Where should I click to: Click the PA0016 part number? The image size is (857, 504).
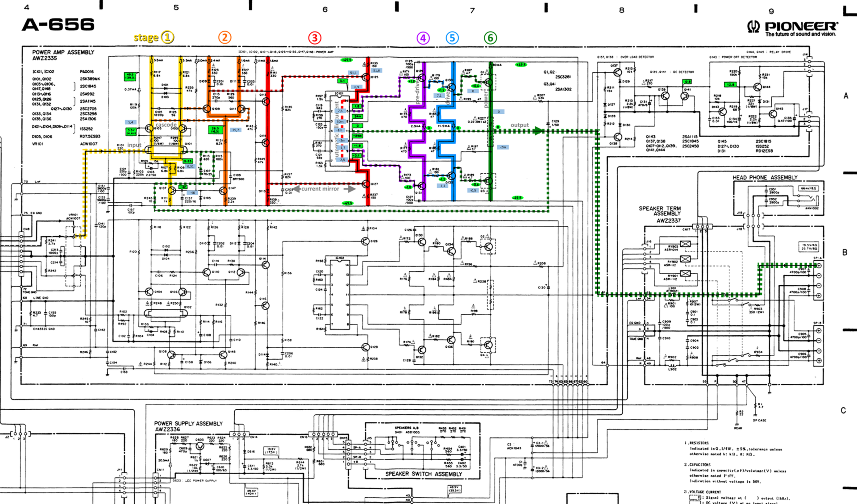tap(87, 71)
